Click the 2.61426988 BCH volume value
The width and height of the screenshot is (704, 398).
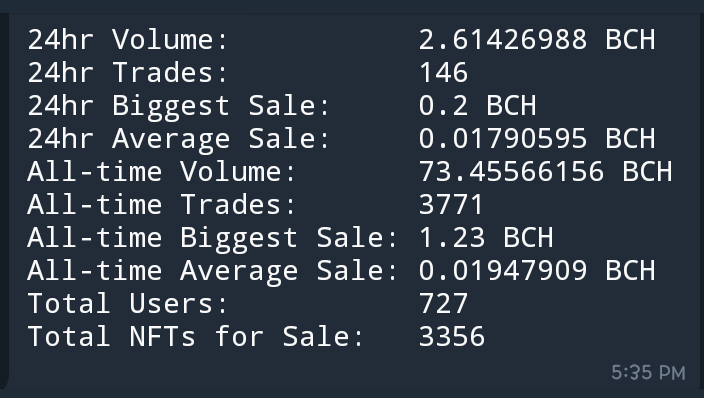537,40
